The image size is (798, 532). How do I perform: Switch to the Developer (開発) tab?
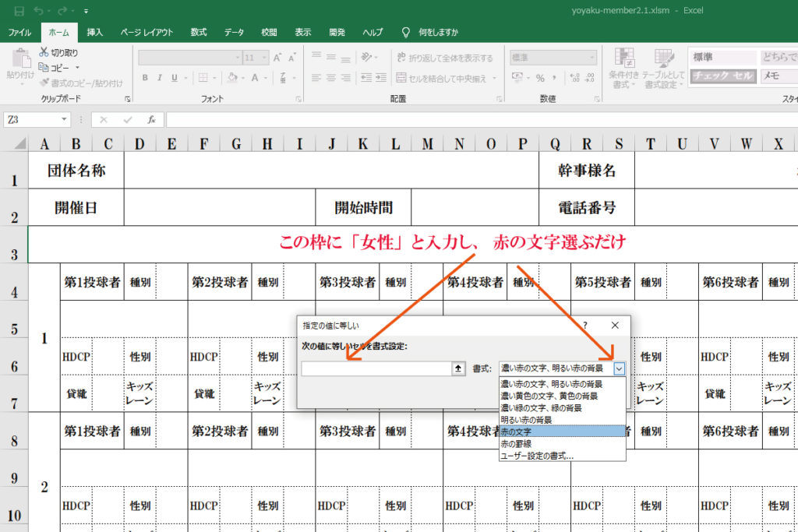coord(337,32)
